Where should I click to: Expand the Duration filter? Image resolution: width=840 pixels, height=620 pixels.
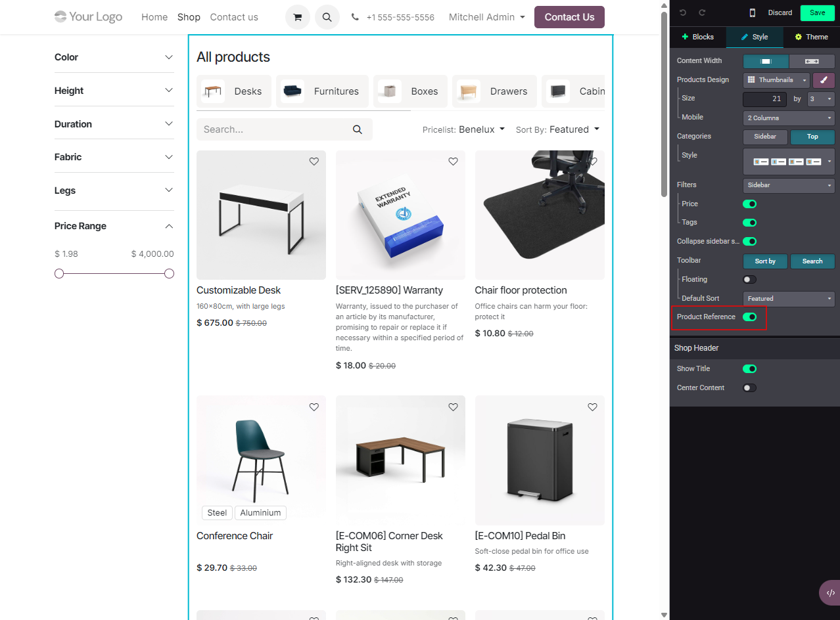click(114, 124)
